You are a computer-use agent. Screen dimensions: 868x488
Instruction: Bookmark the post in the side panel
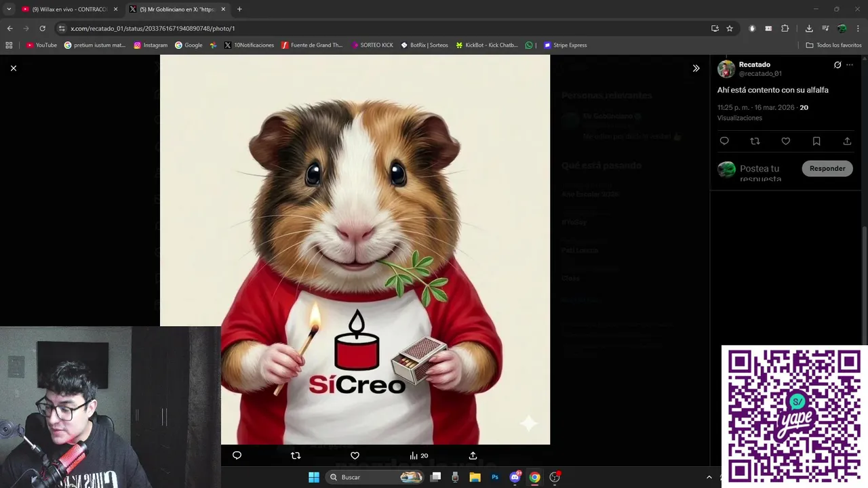click(x=816, y=141)
